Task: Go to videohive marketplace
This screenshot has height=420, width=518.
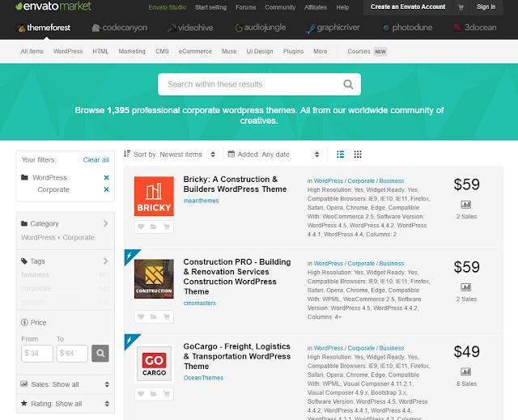Action: tap(190, 28)
